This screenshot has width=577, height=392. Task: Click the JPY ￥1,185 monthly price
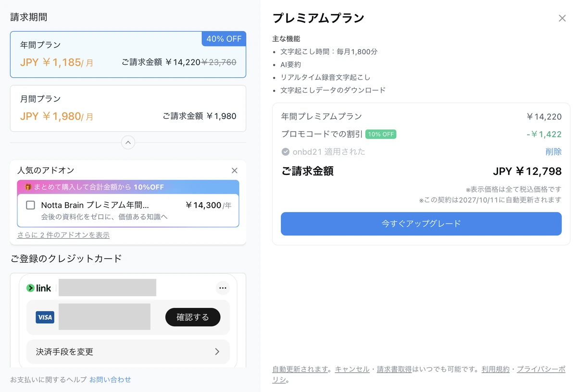point(57,62)
